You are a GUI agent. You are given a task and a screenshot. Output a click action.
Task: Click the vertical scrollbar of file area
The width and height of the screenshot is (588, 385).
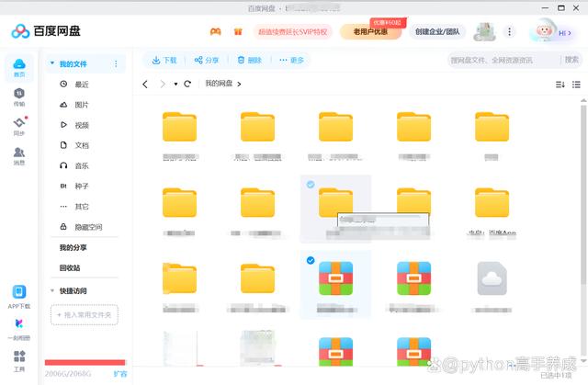(x=583, y=193)
